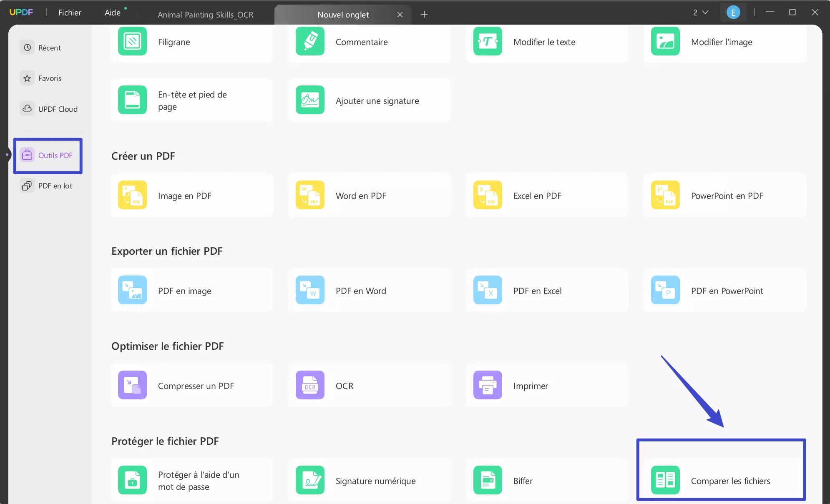Screen dimensions: 830x504
Task: Click the Word en PDF label
Action: pyautogui.click(x=361, y=196)
